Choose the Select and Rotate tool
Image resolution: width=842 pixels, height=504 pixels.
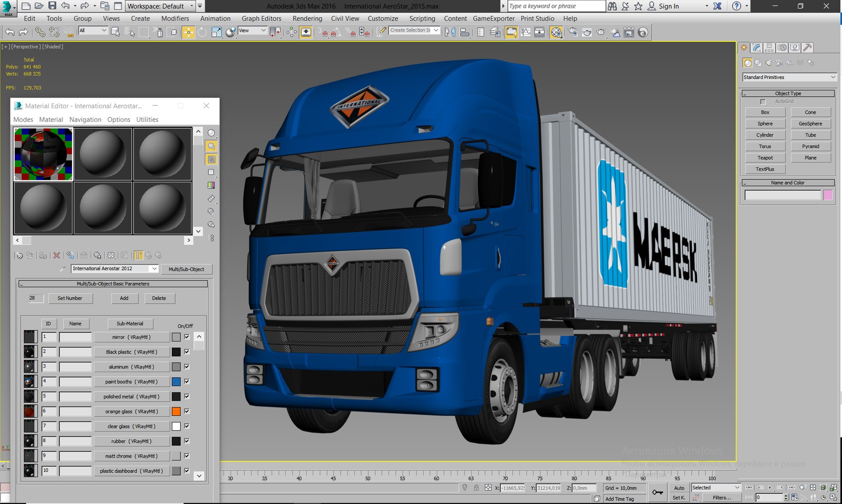click(202, 32)
